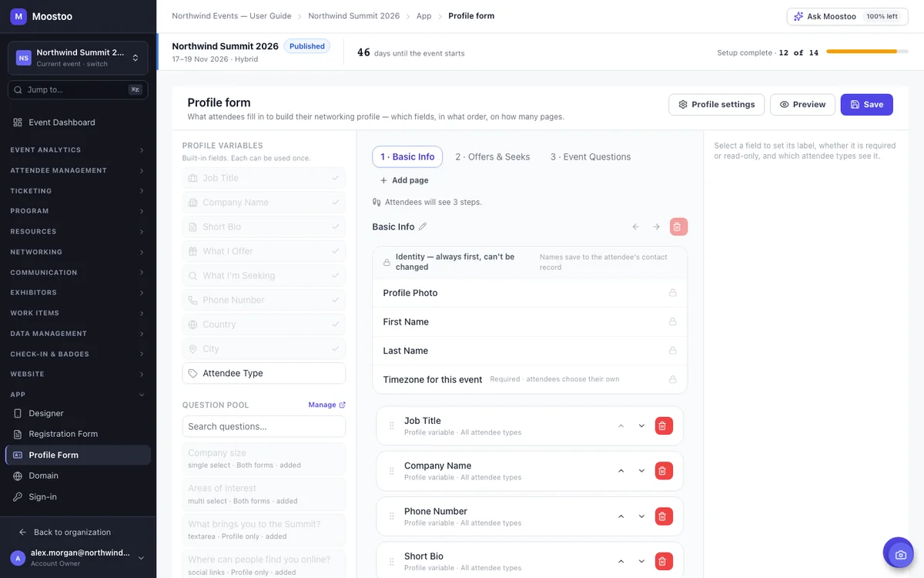
Task: Collapse the App section
Action: tap(78, 395)
